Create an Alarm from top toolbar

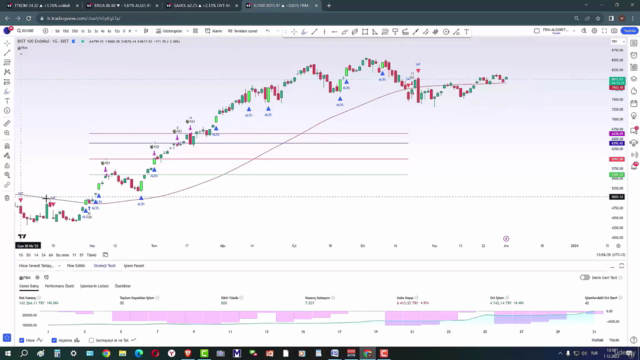213,31
